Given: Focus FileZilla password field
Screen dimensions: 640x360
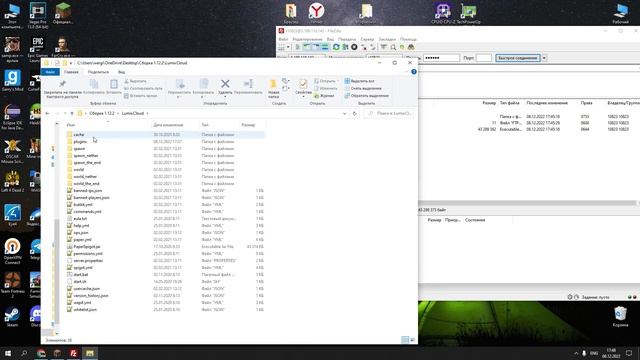Looking at the screenshot, I should pos(441,58).
